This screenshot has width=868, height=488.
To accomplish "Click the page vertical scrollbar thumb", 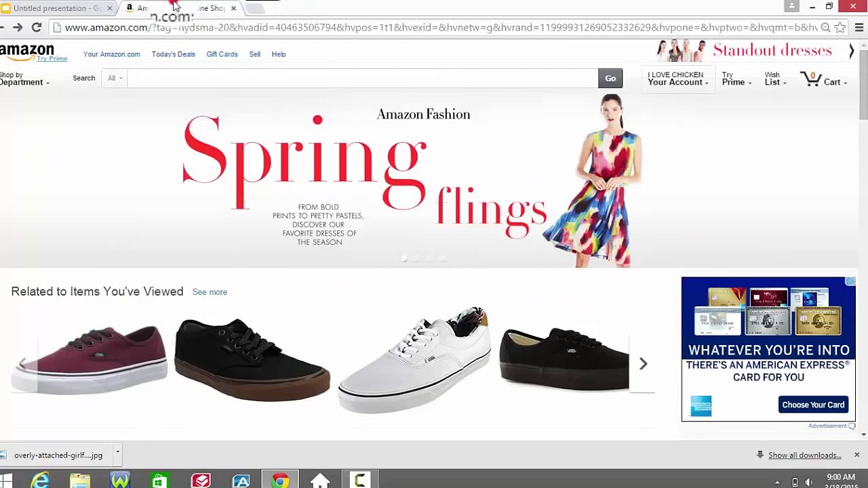I will (x=863, y=85).
